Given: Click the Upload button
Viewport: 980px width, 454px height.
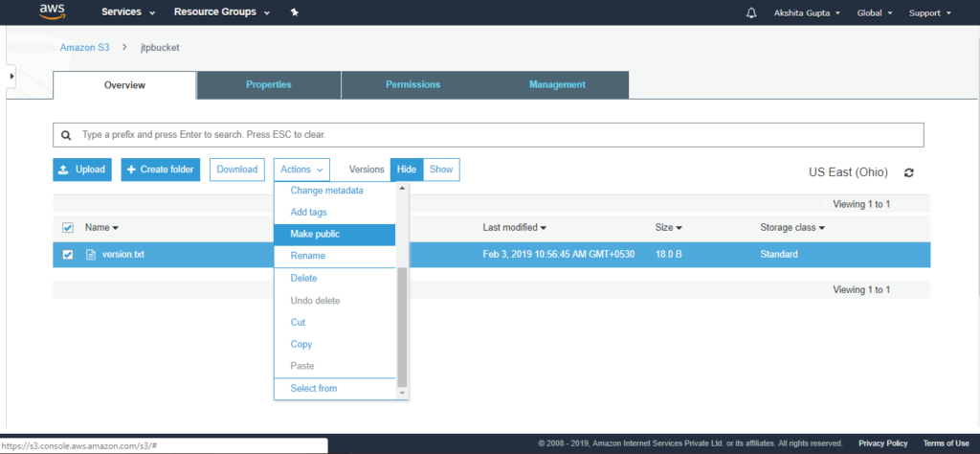Looking at the screenshot, I should click(82, 170).
